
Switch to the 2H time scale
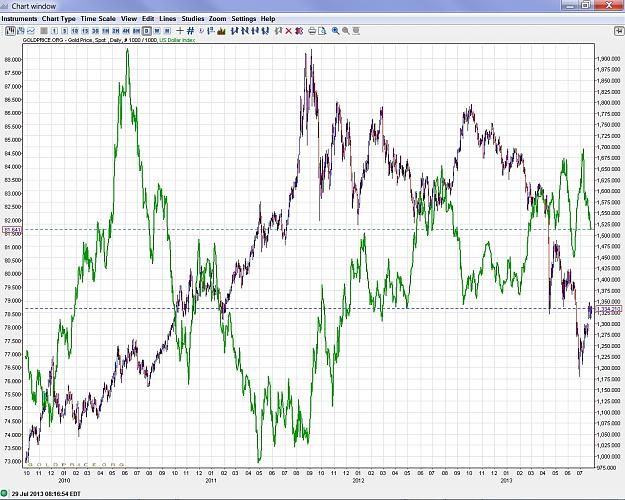(116, 31)
